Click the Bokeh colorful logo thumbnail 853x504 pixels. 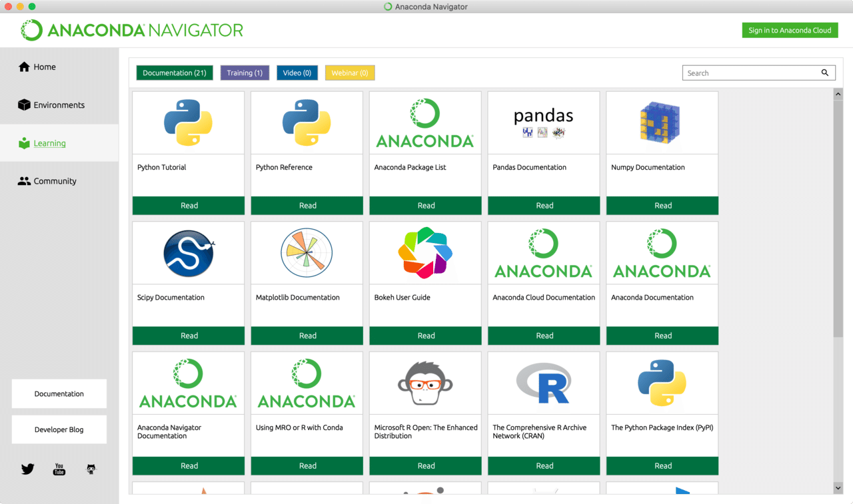[x=425, y=253]
